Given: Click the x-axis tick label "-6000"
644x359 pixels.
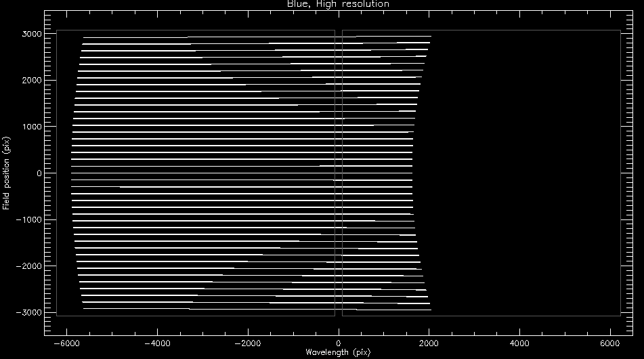Looking at the screenshot, I should tap(66, 343).
